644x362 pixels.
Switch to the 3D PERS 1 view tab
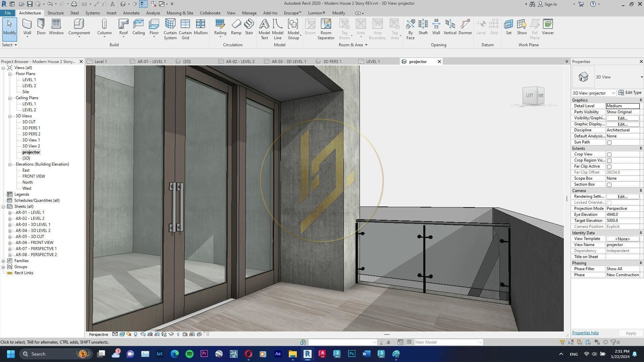tap(332, 62)
